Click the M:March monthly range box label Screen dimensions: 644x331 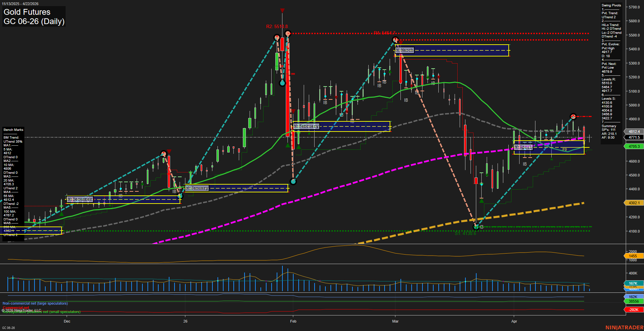tap(405, 50)
